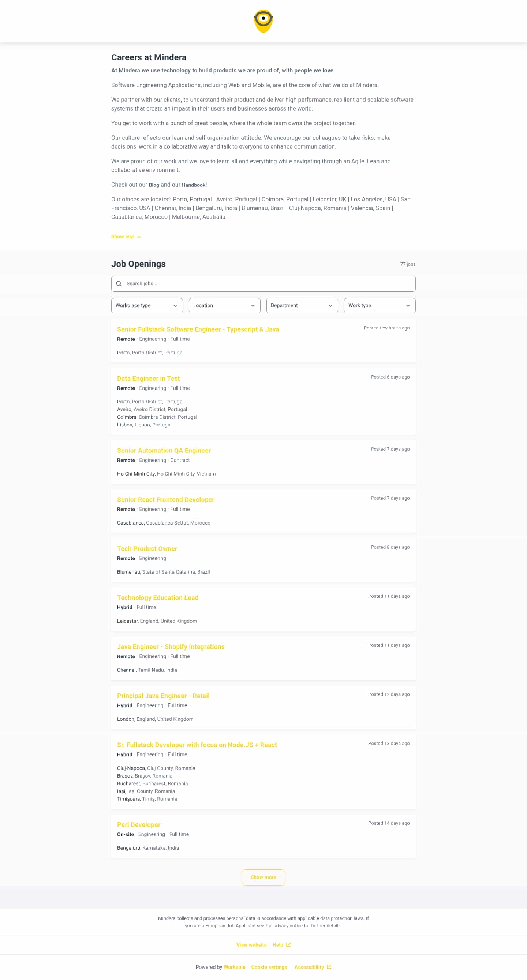This screenshot has height=980, width=527.
Task: Click Lisbon, Lisbon, Portugal location
Action: [x=144, y=425]
